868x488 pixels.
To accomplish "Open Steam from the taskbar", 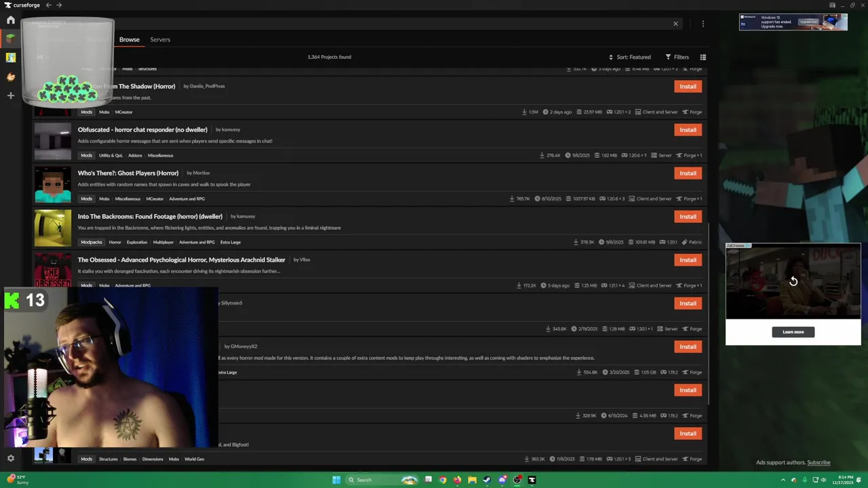I will [x=487, y=480].
